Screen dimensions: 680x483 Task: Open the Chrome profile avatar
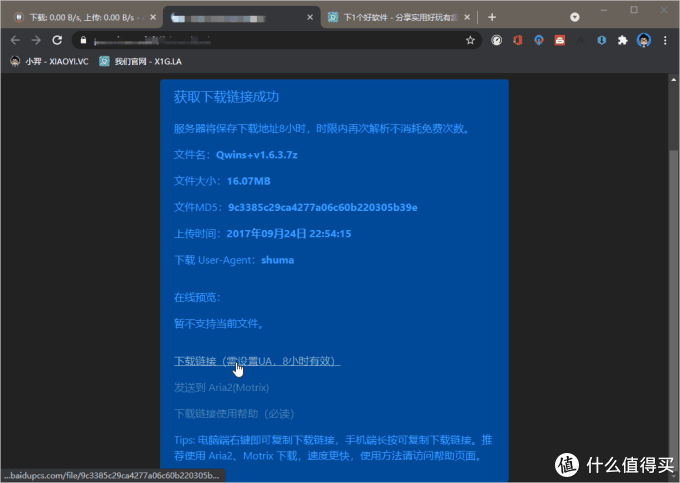coord(644,40)
